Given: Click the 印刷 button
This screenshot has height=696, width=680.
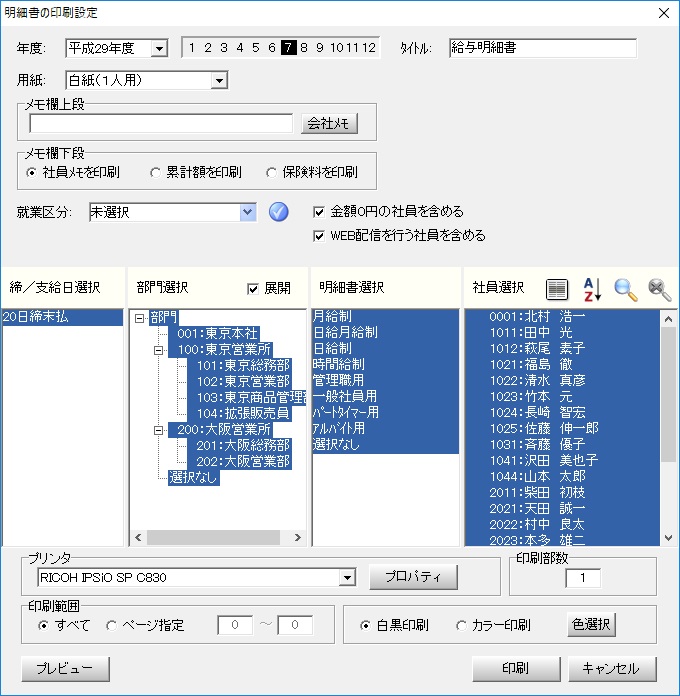Looking at the screenshot, I should coord(516,669).
